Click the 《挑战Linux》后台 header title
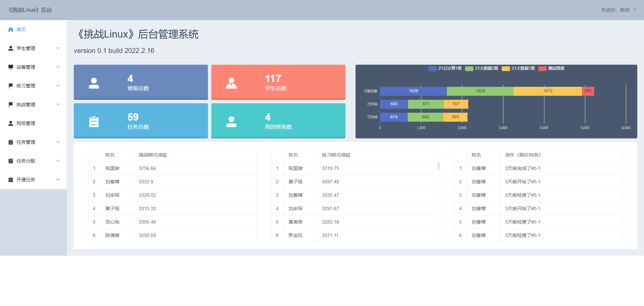 pyautogui.click(x=30, y=10)
